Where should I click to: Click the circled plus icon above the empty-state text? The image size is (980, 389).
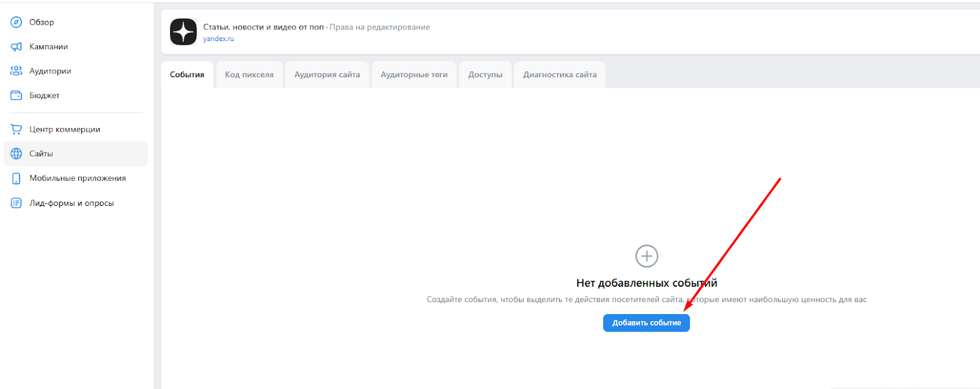pyautogui.click(x=647, y=256)
